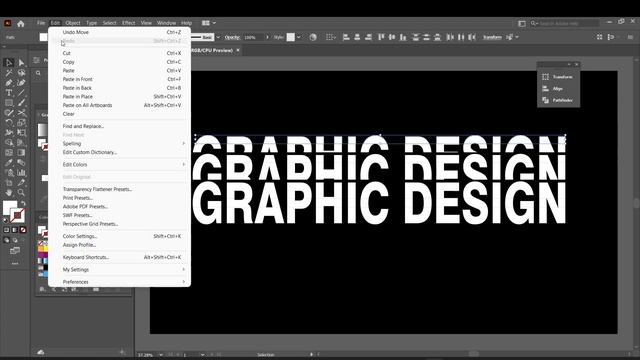Open Pathfinder panel from floating dock
This screenshot has width=640, height=360.
click(x=558, y=100)
